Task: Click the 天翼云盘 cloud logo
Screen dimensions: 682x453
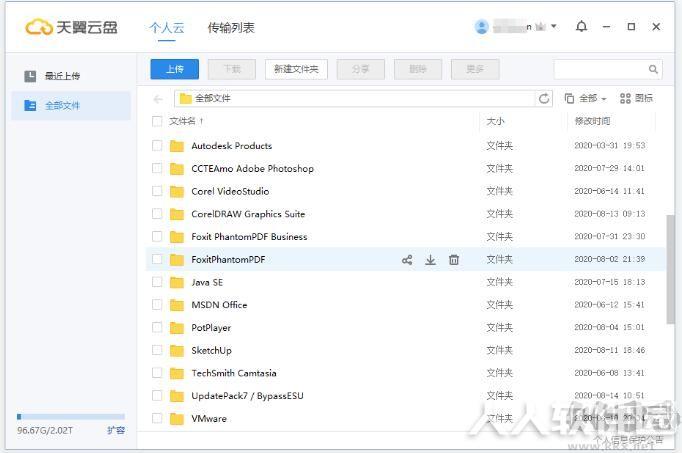Action: point(71,27)
